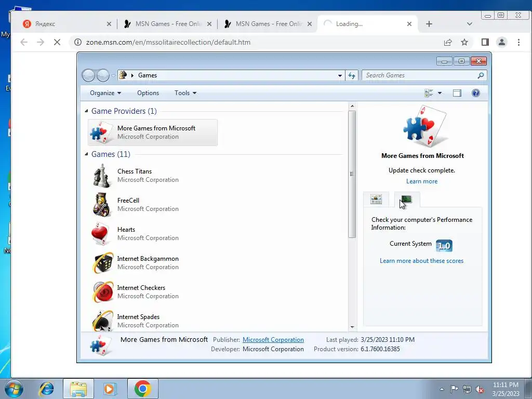Collapse the Game Providers group
532x399 pixels.
click(87, 111)
